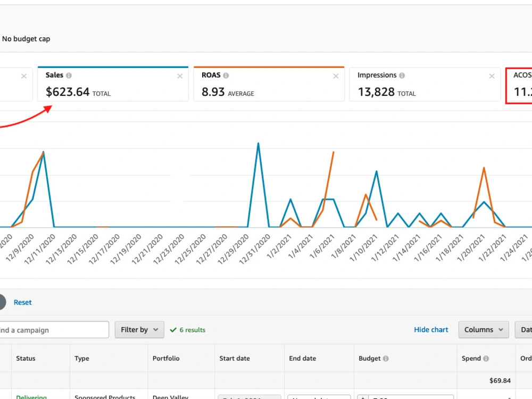Close the leftmost cut-off metric card
The height and width of the screenshot is (399, 532).
tap(24, 76)
